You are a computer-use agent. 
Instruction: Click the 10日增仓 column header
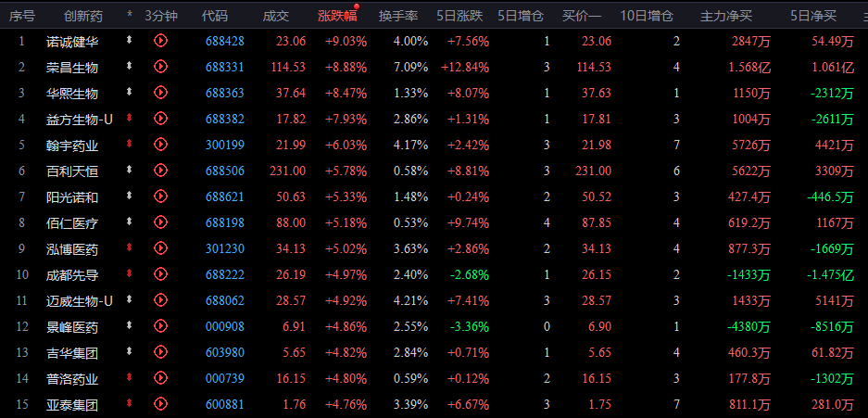(647, 16)
